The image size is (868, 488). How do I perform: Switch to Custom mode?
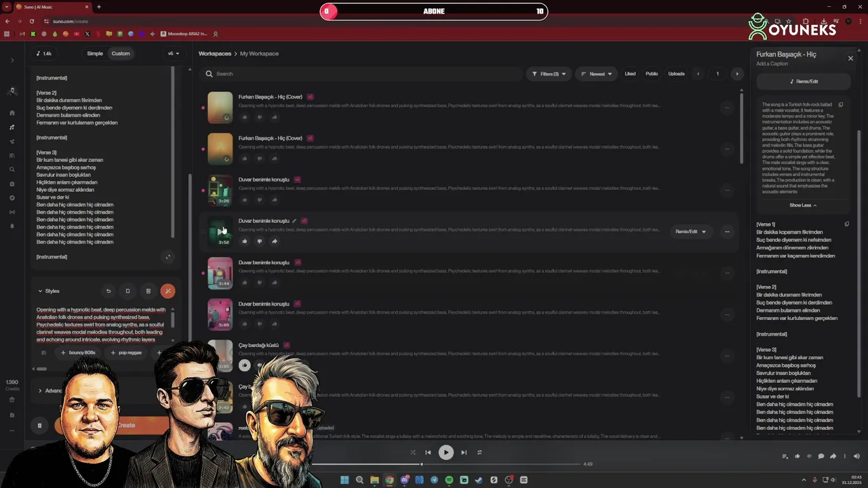point(121,54)
